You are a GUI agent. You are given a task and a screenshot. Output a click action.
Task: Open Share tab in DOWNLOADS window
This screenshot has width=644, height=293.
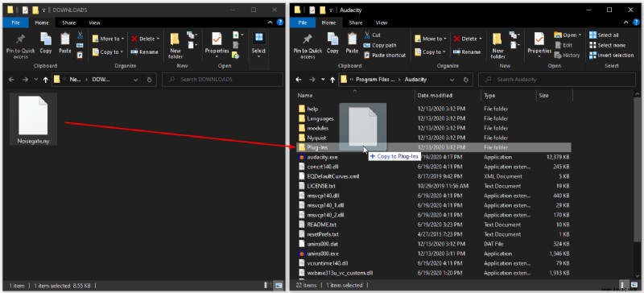(68, 23)
